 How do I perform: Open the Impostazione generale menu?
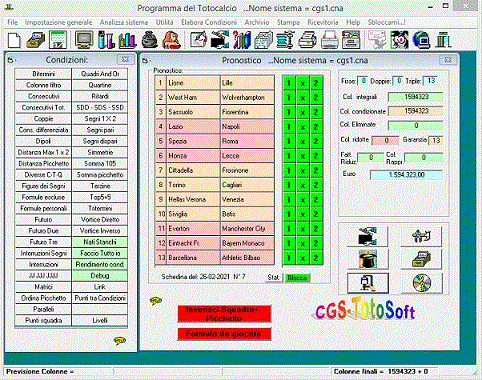tap(58, 22)
